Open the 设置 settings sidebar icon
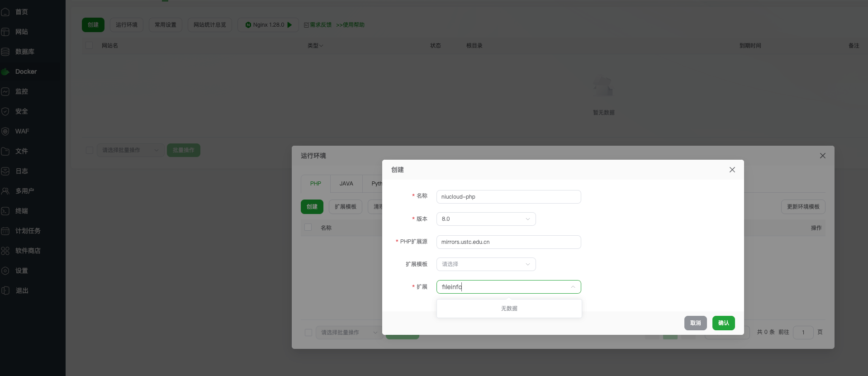 [x=5, y=271]
